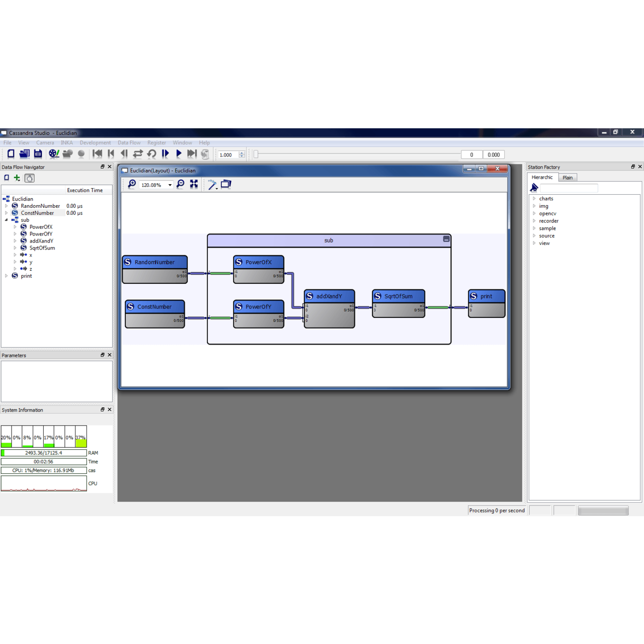Save the current project
The height and width of the screenshot is (644, 644).
tap(38, 153)
